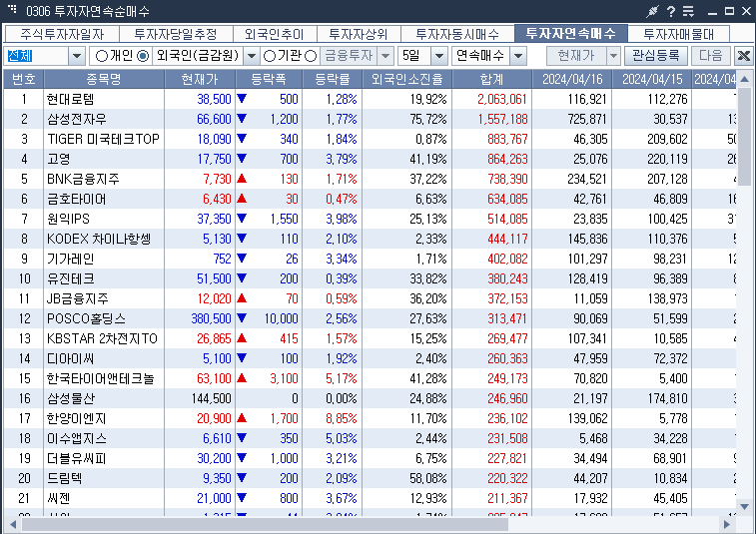
Task: Switch to 투자자상위 tab
Action: point(359,34)
